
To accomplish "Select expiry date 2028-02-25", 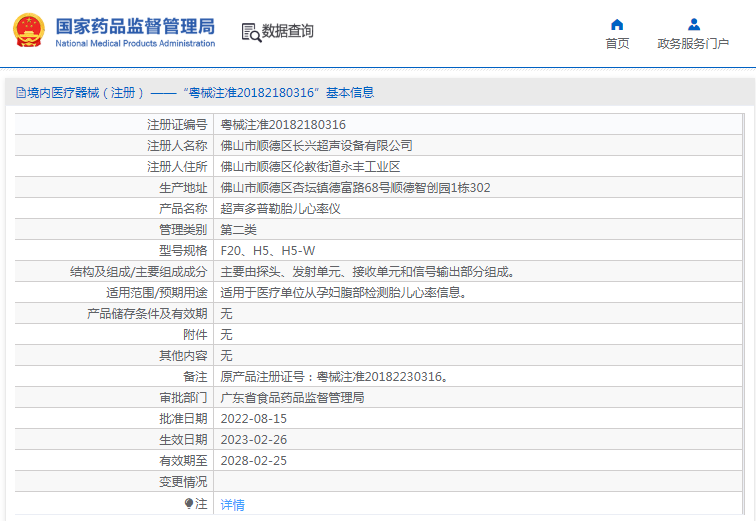I will [x=254, y=461].
